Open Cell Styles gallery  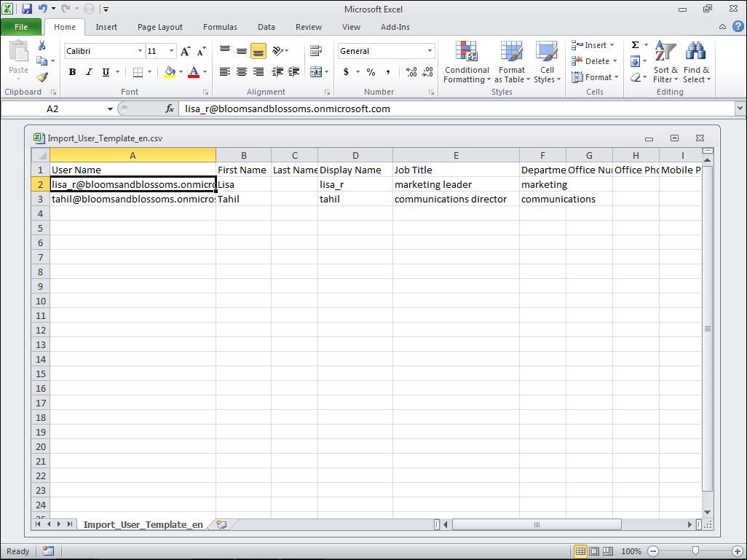coord(547,63)
